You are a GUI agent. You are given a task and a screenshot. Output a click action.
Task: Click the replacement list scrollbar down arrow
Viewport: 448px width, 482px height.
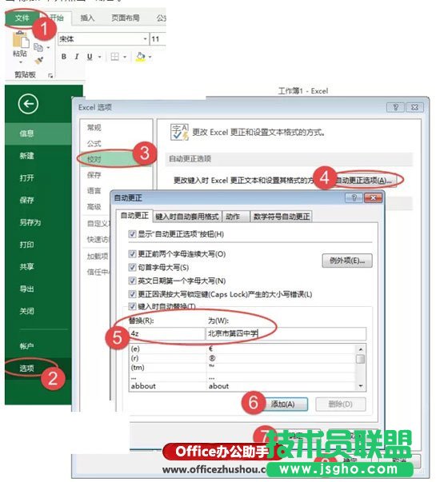pos(361,385)
